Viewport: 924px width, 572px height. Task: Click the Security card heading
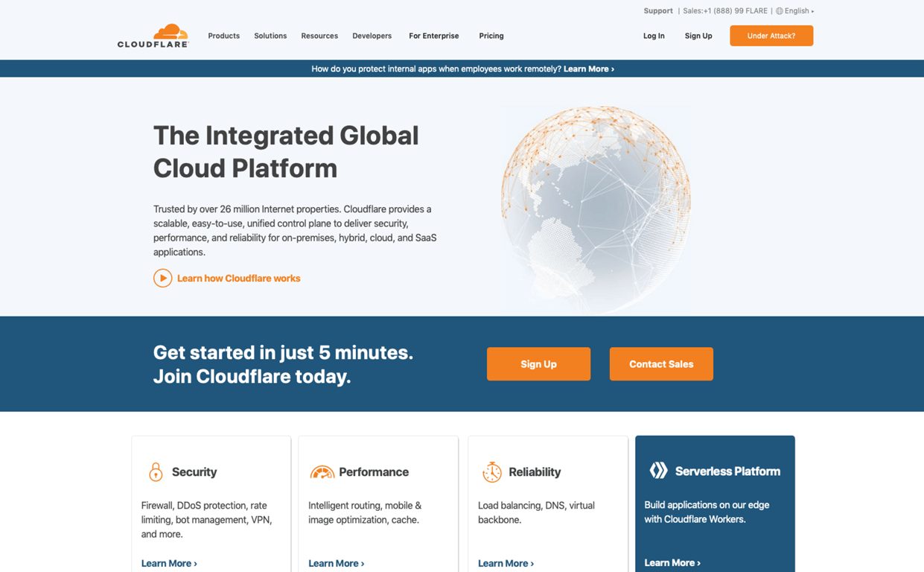(194, 472)
